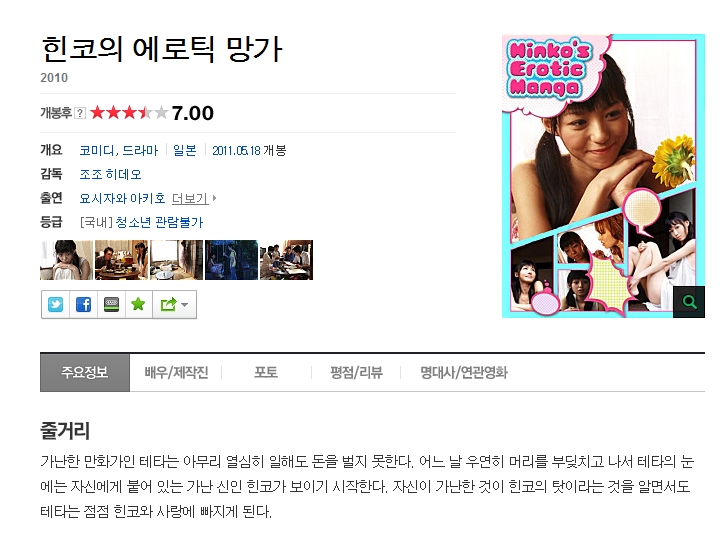Image resolution: width=728 pixels, height=535 pixels.
Task: Open actor link 요시자와 아키호
Action: [123, 198]
